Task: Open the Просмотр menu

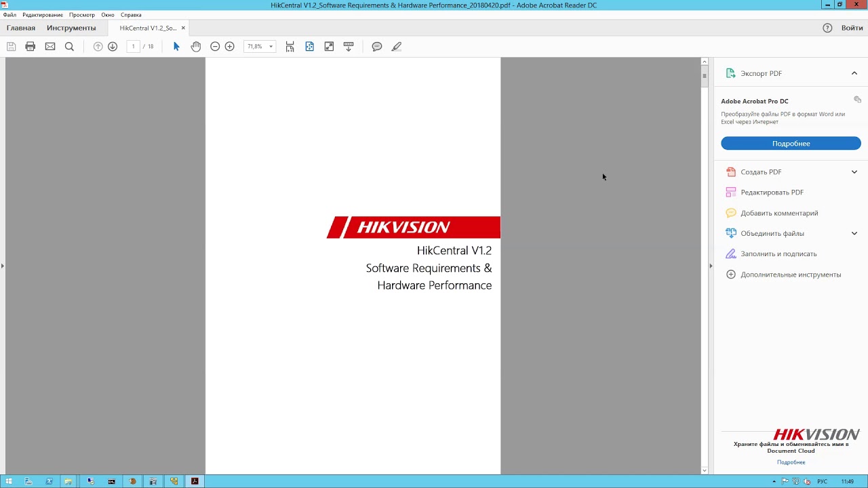Action: [82, 15]
